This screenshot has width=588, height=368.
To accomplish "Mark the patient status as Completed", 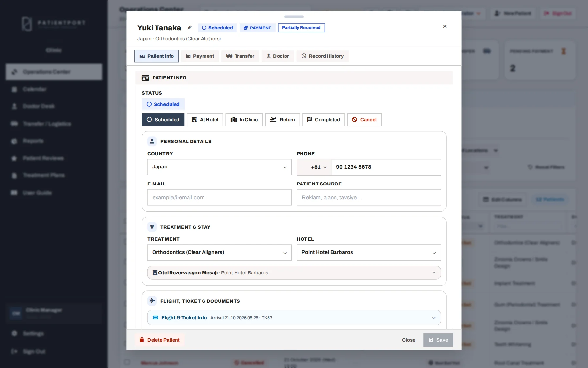I will (x=323, y=120).
